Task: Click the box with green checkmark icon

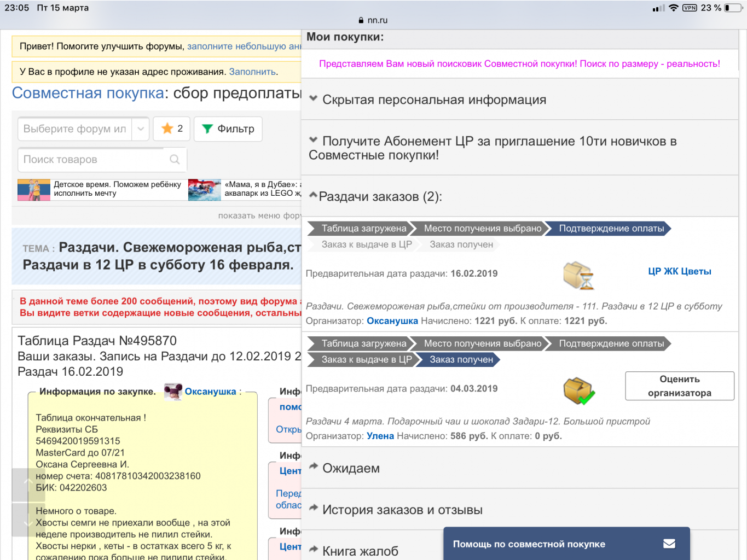Action: 579,390
